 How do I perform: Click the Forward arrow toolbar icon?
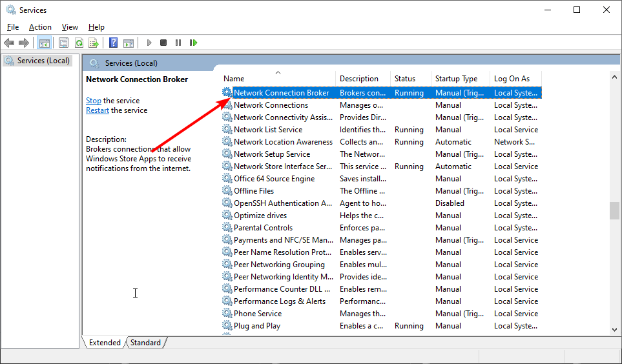pyautogui.click(x=24, y=43)
